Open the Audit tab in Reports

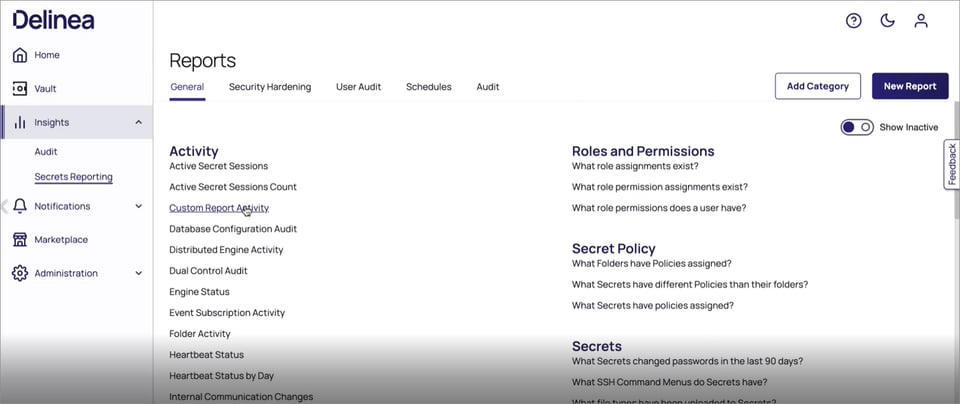coord(488,87)
